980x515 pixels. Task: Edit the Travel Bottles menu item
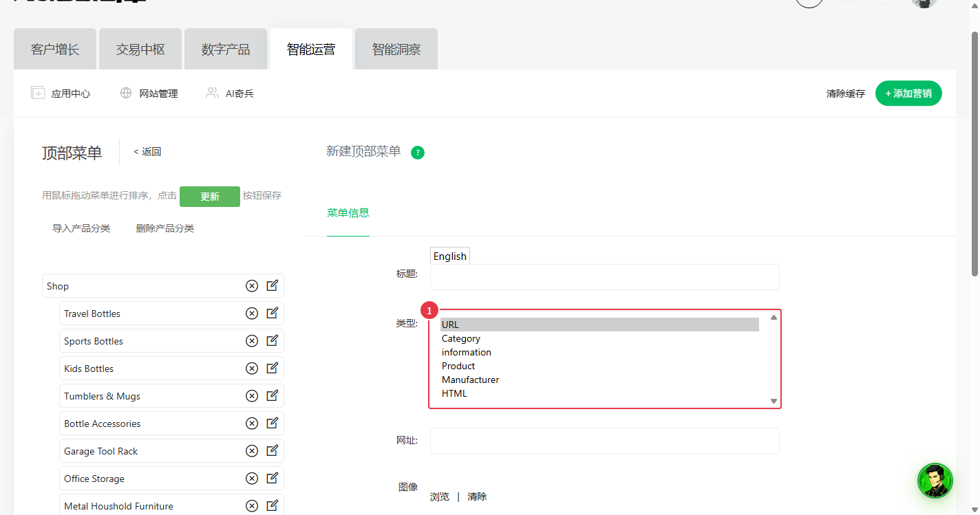[x=273, y=313]
